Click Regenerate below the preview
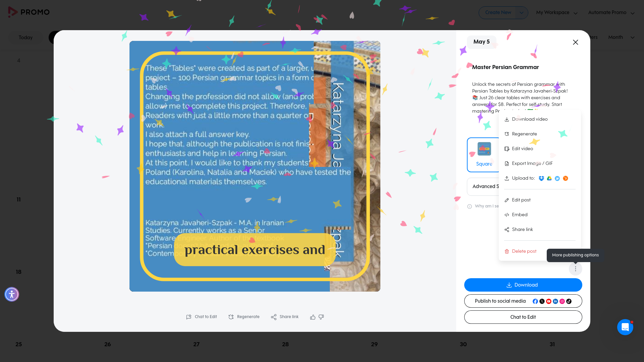 click(244, 317)
